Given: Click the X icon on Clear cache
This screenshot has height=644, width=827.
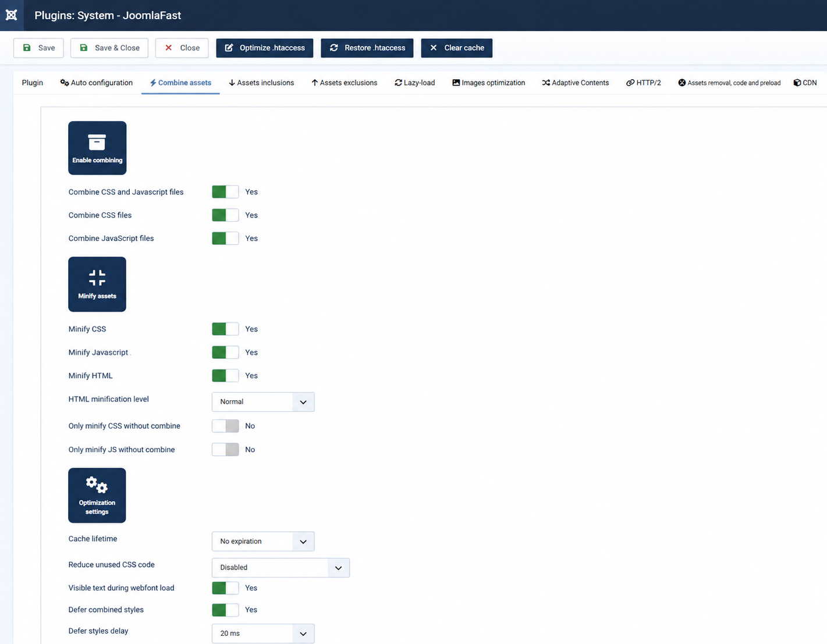Looking at the screenshot, I should tap(434, 48).
